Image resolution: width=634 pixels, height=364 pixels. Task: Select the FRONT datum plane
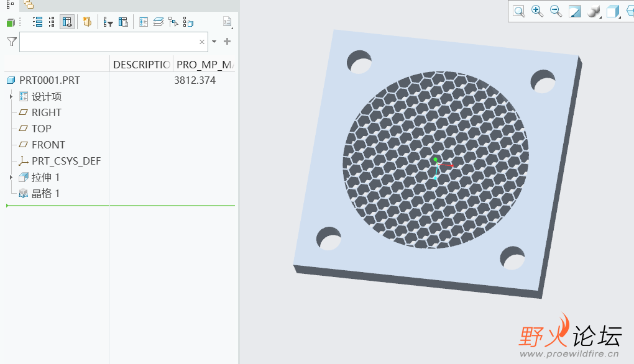click(x=48, y=145)
